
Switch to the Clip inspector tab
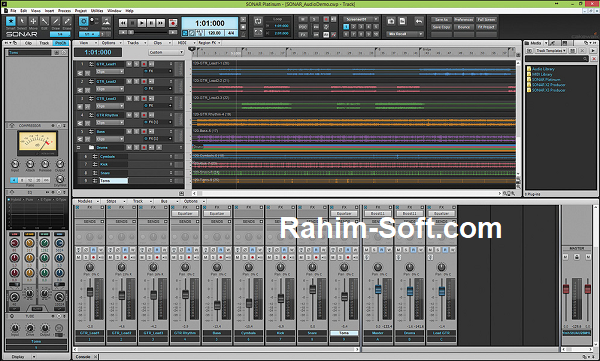28,43
